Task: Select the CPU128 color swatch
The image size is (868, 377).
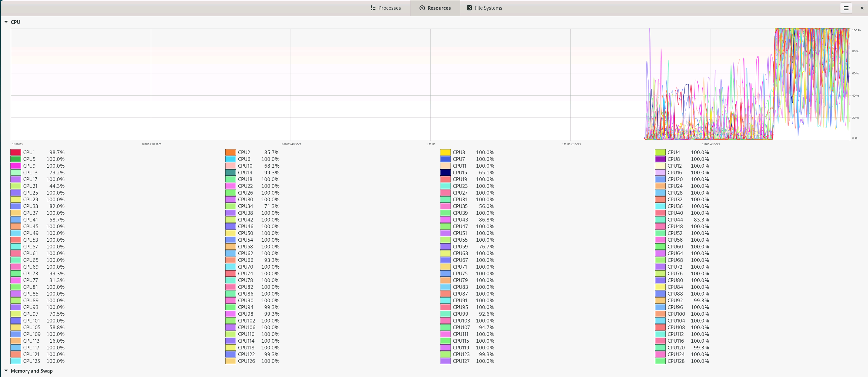Action: 660,361
